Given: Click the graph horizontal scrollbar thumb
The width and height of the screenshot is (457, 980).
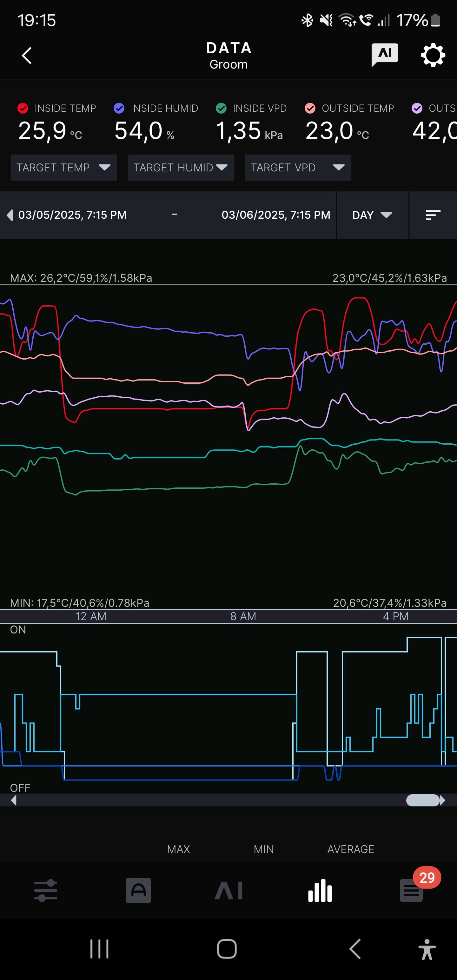Looking at the screenshot, I should [423, 800].
